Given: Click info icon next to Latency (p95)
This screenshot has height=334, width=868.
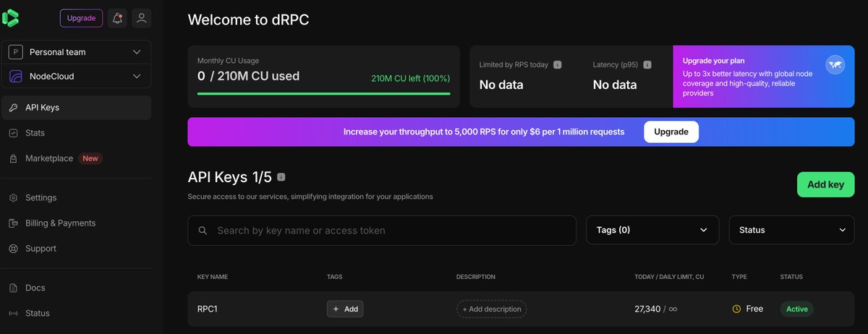Looking at the screenshot, I should 647,65.
